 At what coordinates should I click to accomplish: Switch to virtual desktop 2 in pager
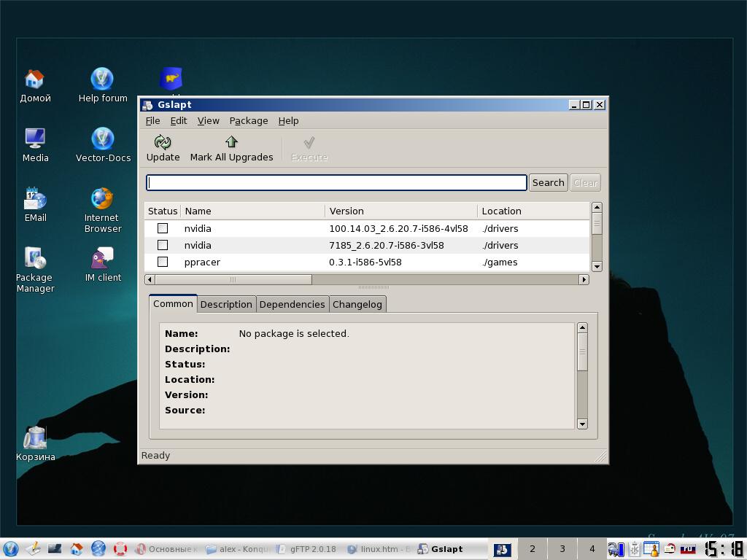(532, 549)
